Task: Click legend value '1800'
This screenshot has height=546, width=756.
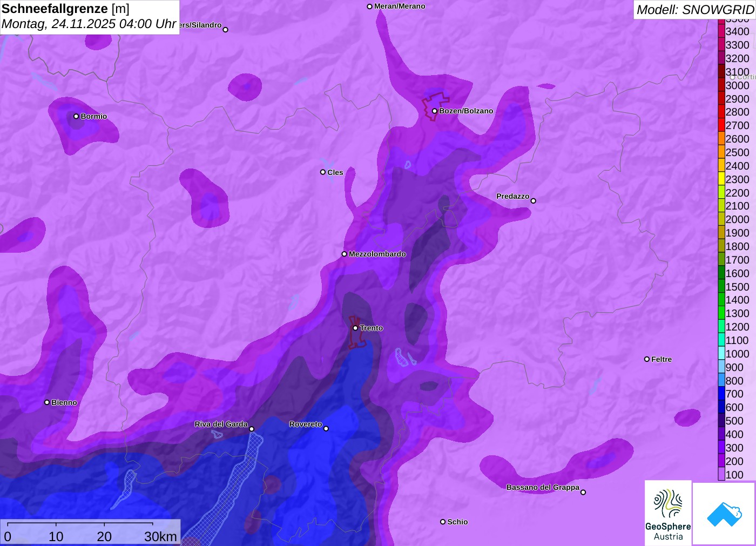Action: (x=737, y=246)
